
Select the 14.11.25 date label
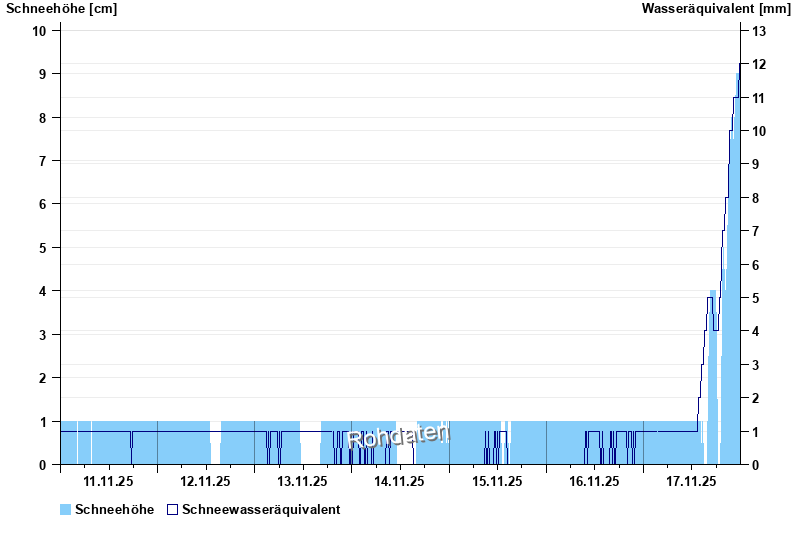click(399, 482)
